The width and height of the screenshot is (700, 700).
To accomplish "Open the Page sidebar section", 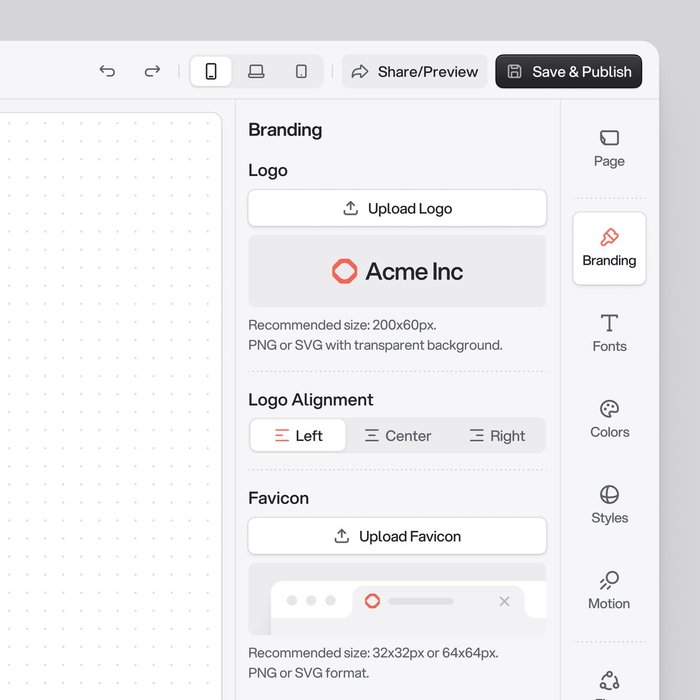I will [x=609, y=149].
